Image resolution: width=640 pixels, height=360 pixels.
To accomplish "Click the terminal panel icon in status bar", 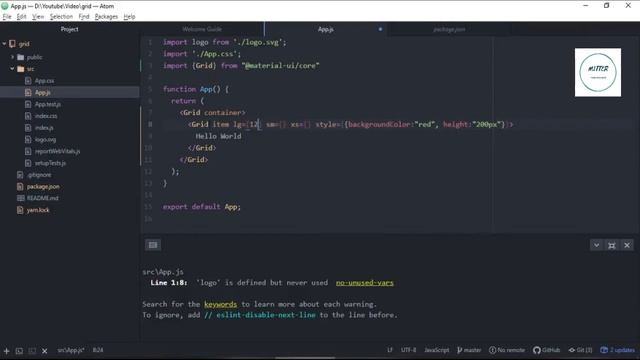I will 19,351.
